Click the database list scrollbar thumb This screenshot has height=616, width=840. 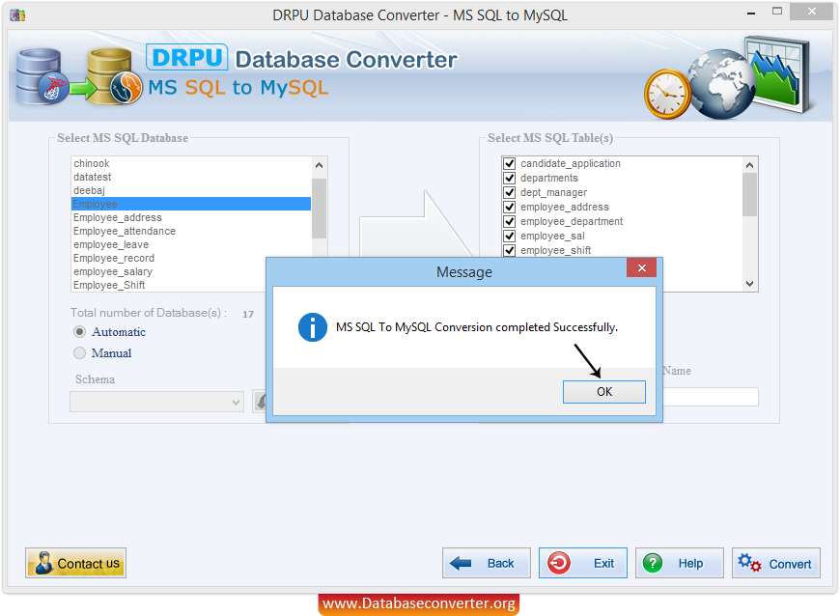click(x=319, y=209)
